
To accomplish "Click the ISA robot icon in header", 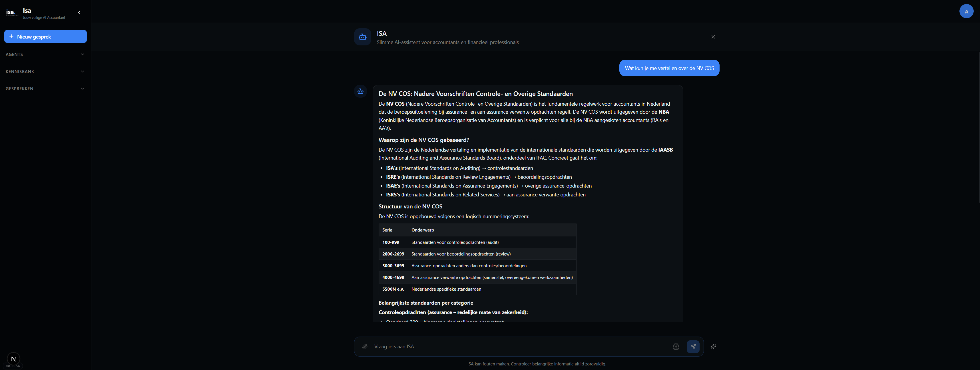I will pos(363,37).
